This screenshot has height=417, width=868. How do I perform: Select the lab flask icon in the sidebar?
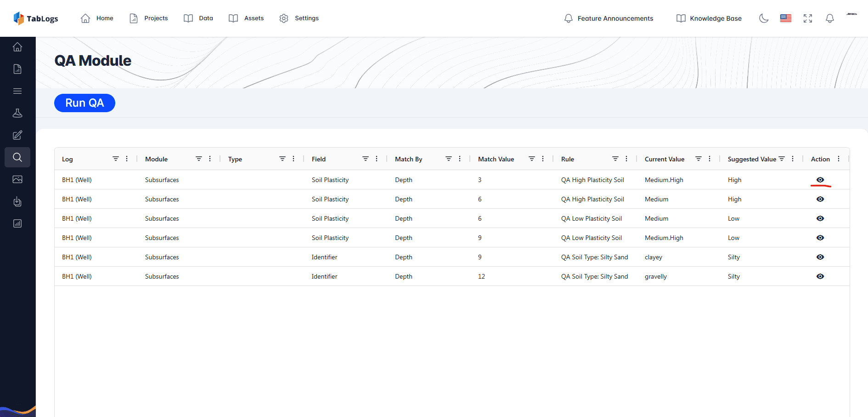pos(17,113)
